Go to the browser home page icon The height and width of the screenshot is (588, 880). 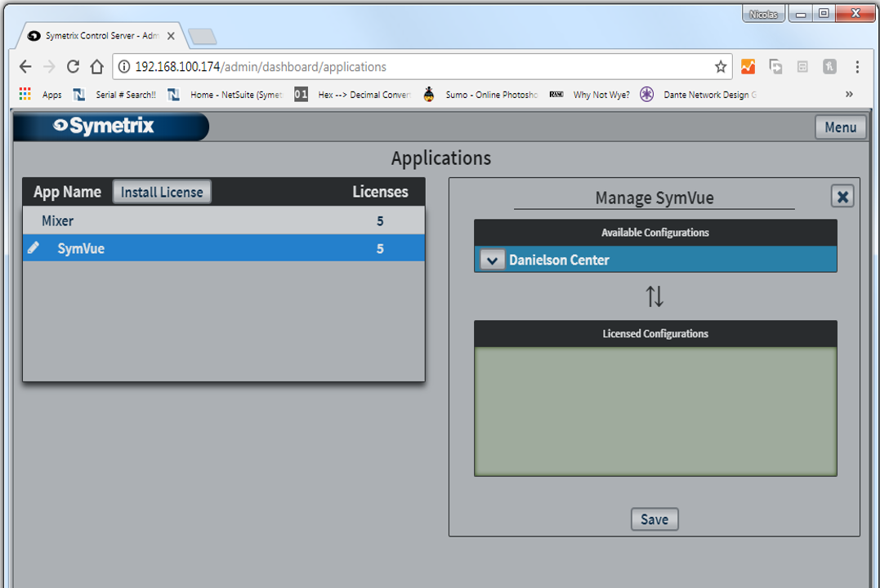(97, 67)
